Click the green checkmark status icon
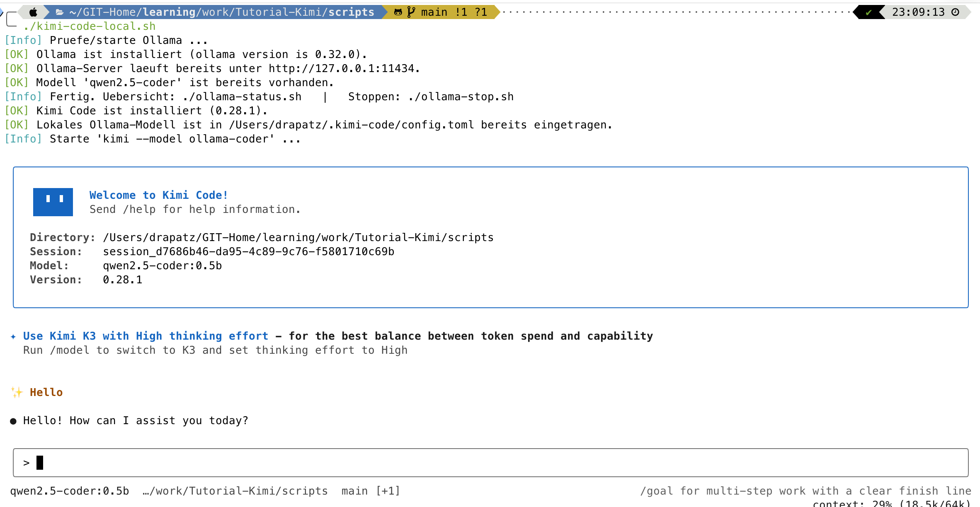 click(868, 12)
